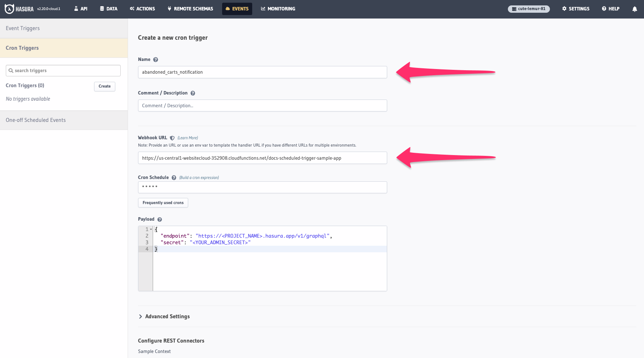This screenshot has width=644, height=358.
Task: Open the API tab in top navigation
Action: (x=81, y=8)
